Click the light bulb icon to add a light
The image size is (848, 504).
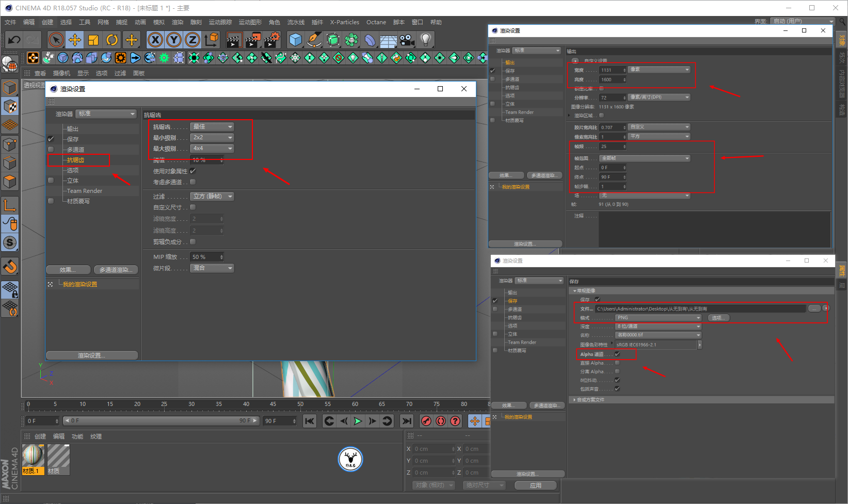click(425, 40)
